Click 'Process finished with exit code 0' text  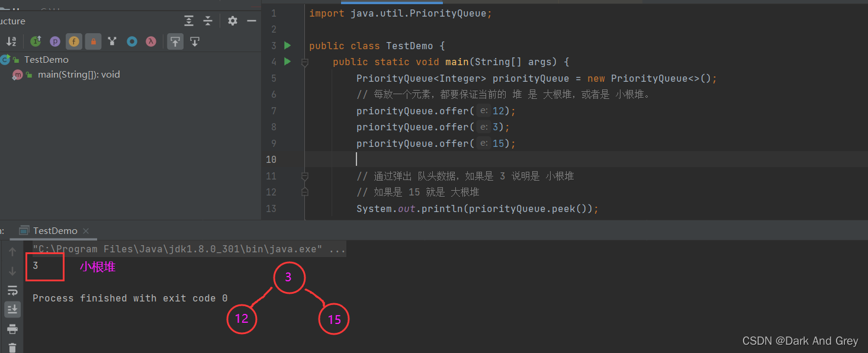click(130, 298)
